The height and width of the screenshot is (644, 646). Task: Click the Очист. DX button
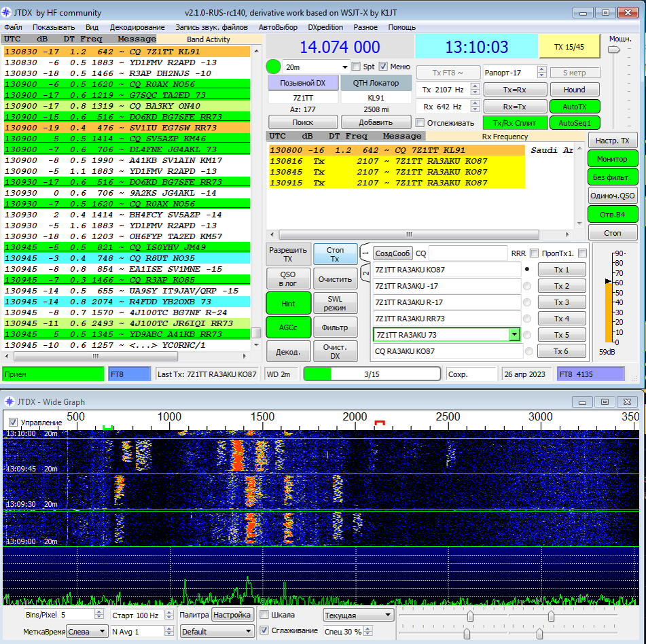335,351
